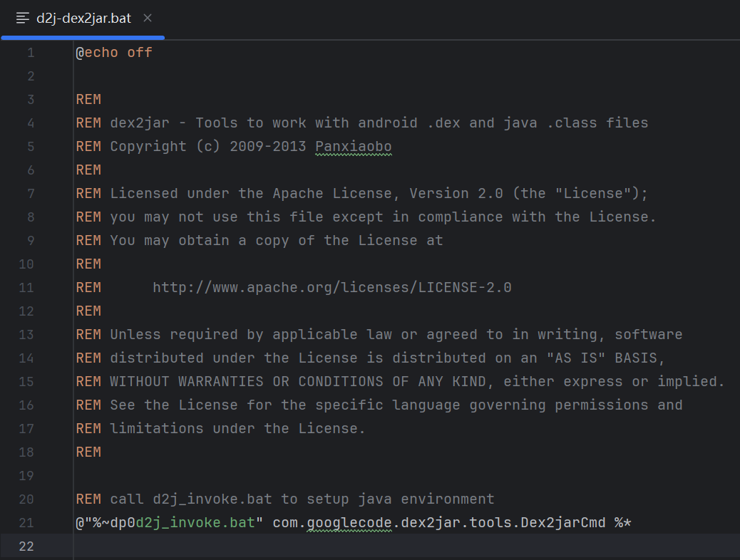Screen dimensions: 740x560
Task: Select the d2j-dex2jar.bat editor tab
Action: tap(83, 19)
